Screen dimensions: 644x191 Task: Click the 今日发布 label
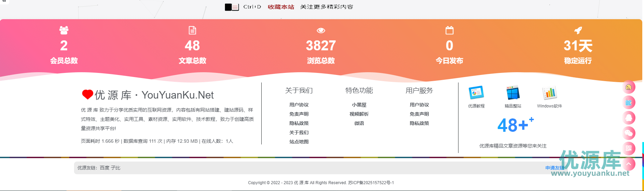pyautogui.click(x=449, y=61)
